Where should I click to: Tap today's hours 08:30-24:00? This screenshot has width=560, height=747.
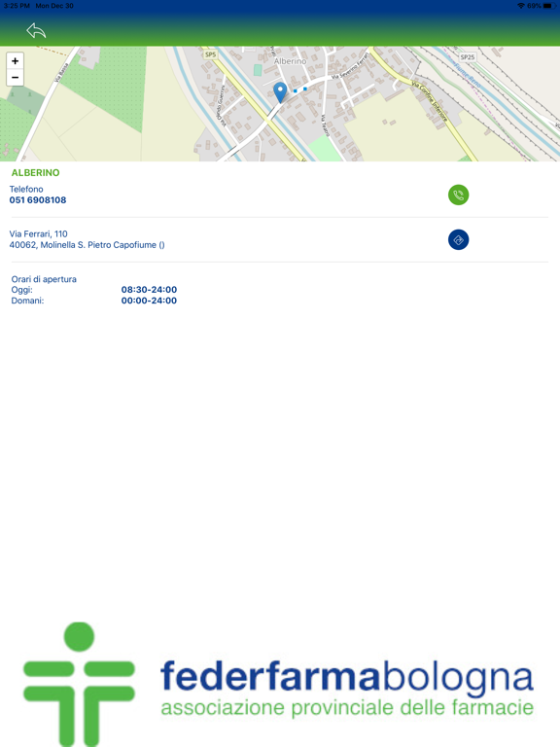[x=149, y=290]
